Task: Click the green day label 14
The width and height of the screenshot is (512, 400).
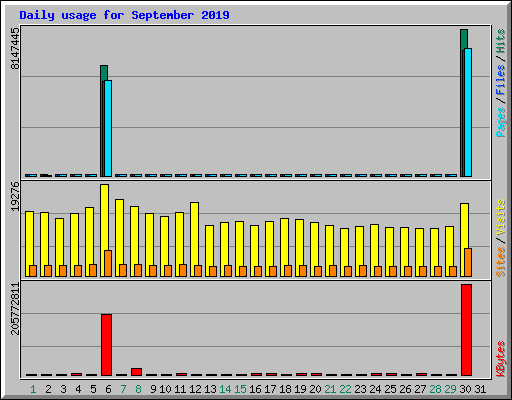Action: (x=225, y=389)
